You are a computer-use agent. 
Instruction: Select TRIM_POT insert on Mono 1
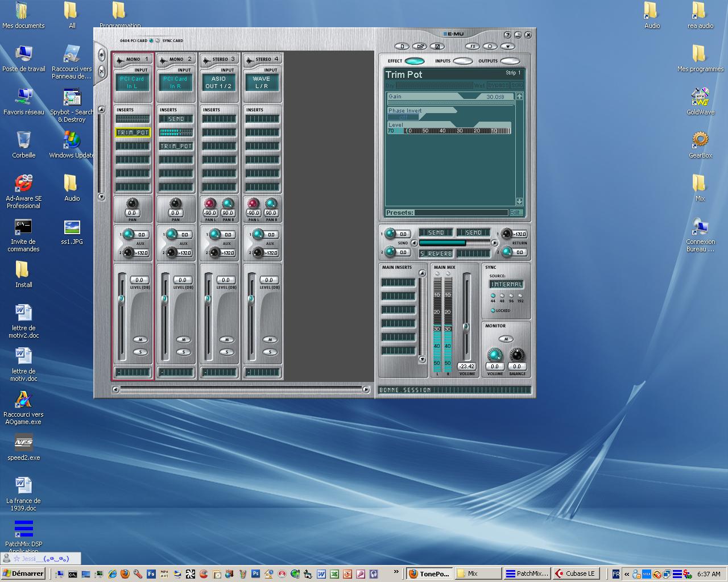point(133,132)
